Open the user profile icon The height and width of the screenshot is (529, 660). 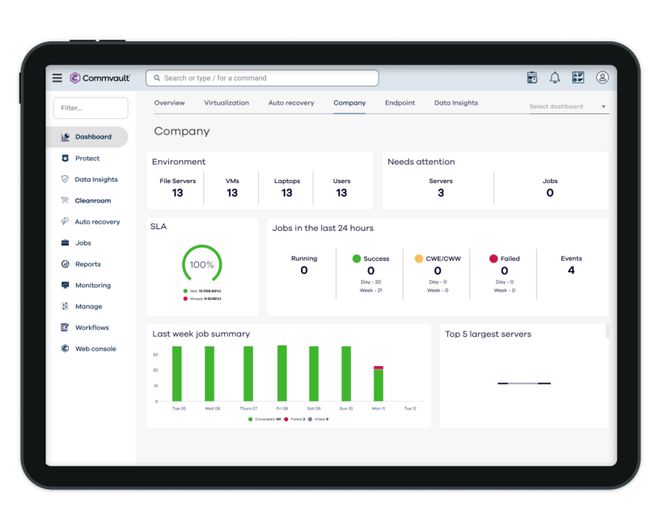pos(602,78)
